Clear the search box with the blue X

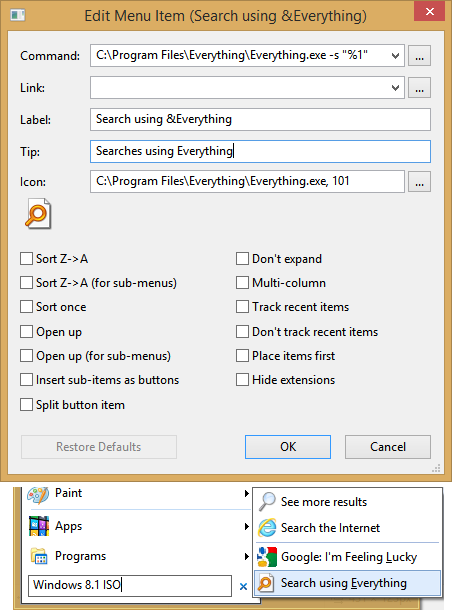click(x=243, y=586)
